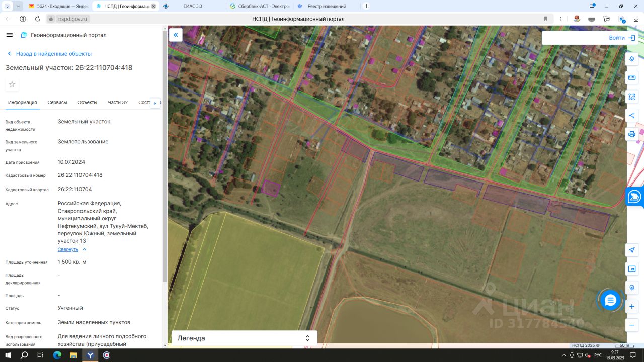Viewport: 644px width, 362px height.
Task: Select the date 10.07.2024 value
Action: 71,162
